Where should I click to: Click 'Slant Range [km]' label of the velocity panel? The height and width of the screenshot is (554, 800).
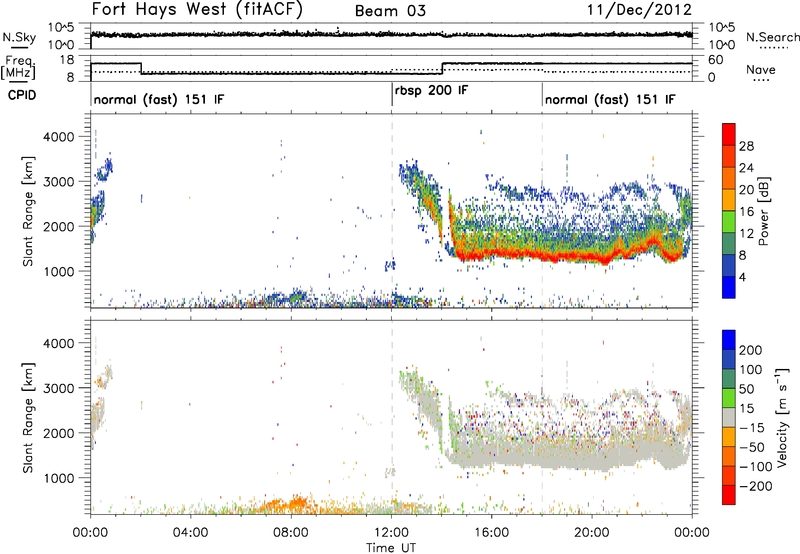(28, 418)
